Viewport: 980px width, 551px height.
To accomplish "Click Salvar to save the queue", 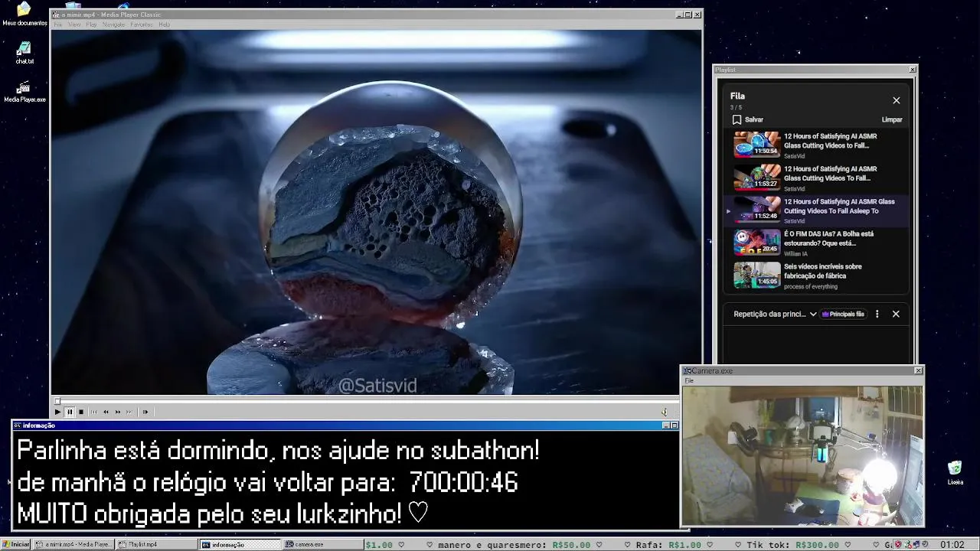I will click(754, 119).
